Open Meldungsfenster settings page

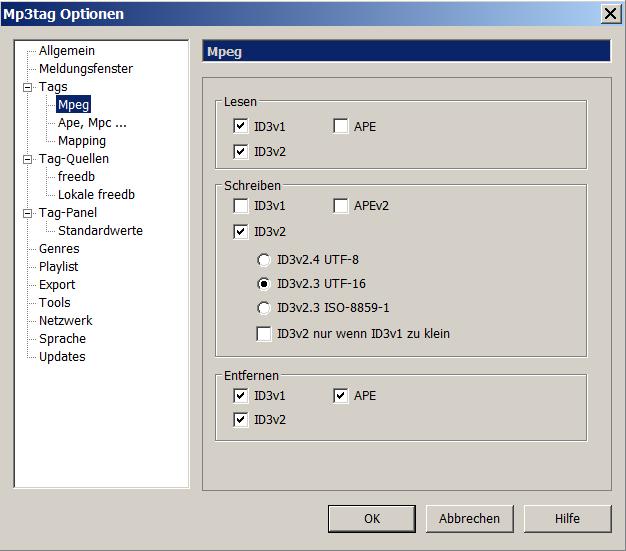(x=86, y=69)
